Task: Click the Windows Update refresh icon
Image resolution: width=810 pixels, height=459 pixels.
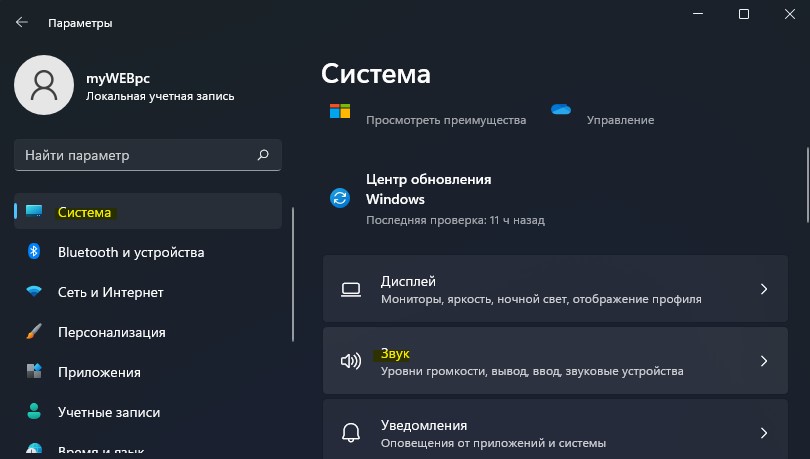Action: pyautogui.click(x=340, y=198)
